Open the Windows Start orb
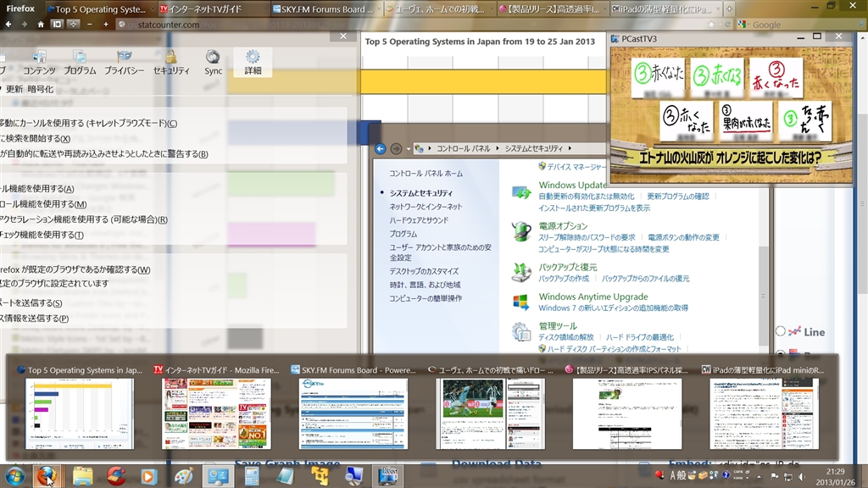 click(x=14, y=475)
